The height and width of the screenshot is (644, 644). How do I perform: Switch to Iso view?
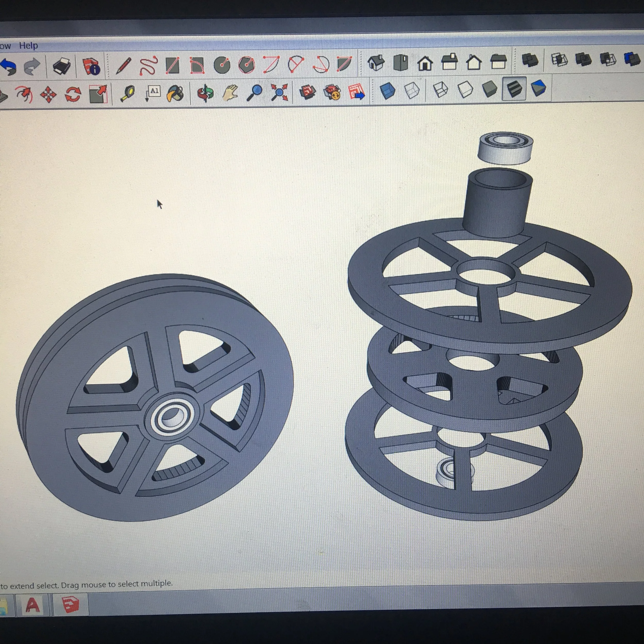pos(376,63)
